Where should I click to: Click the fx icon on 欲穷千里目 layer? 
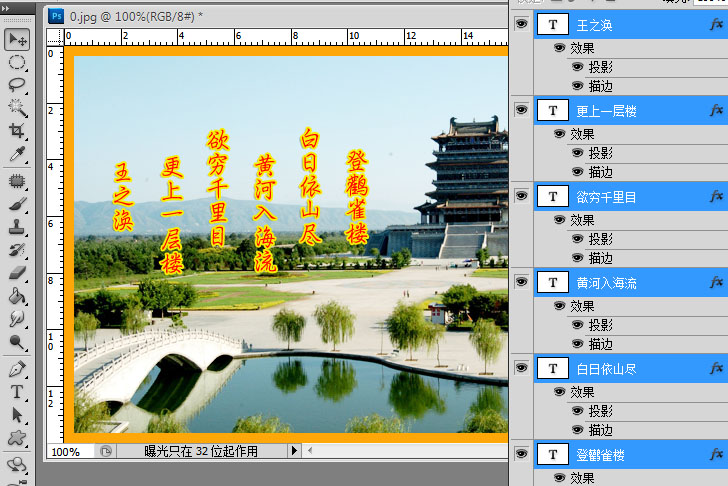click(x=716, y=196)
